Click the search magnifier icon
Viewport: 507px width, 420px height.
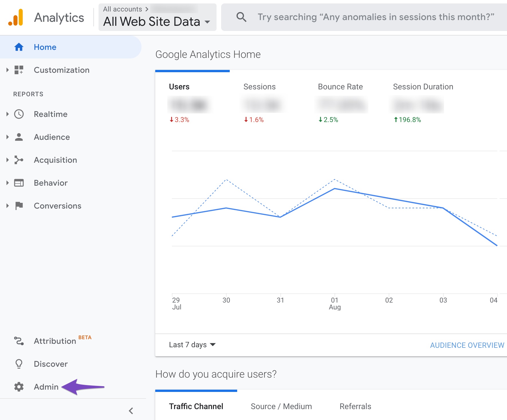[241, 17]
